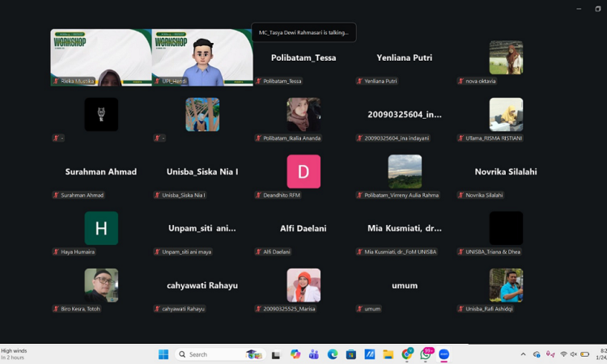607x364 pixels.
Task: Open the speaker volume control in tray
Action: point(574,354)
